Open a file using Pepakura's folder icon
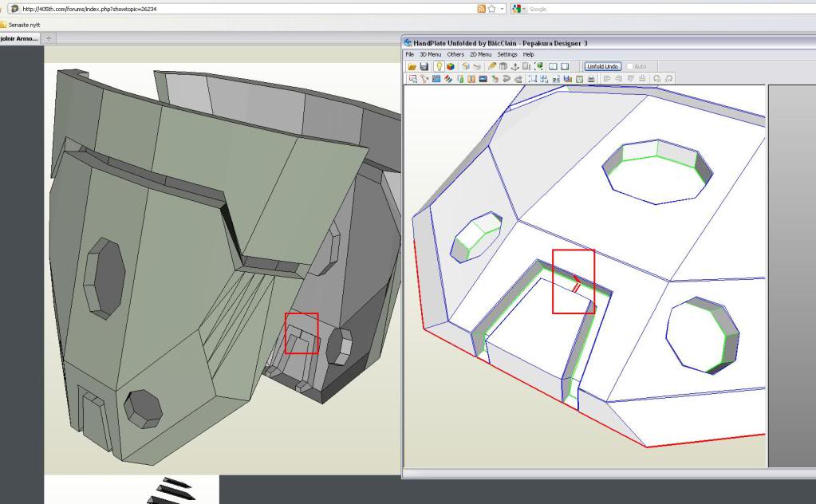Viewport: 816px width, 504px height. click(412, 66)
